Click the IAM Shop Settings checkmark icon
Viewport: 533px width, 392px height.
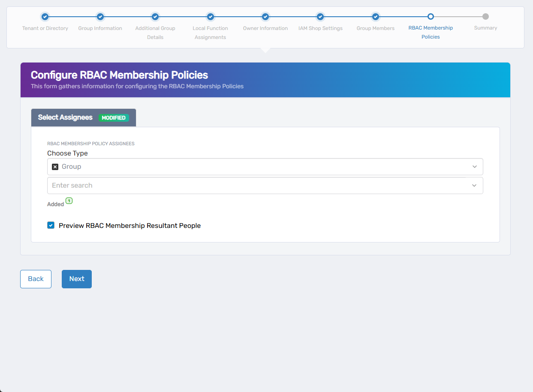[x=320, y=17]
